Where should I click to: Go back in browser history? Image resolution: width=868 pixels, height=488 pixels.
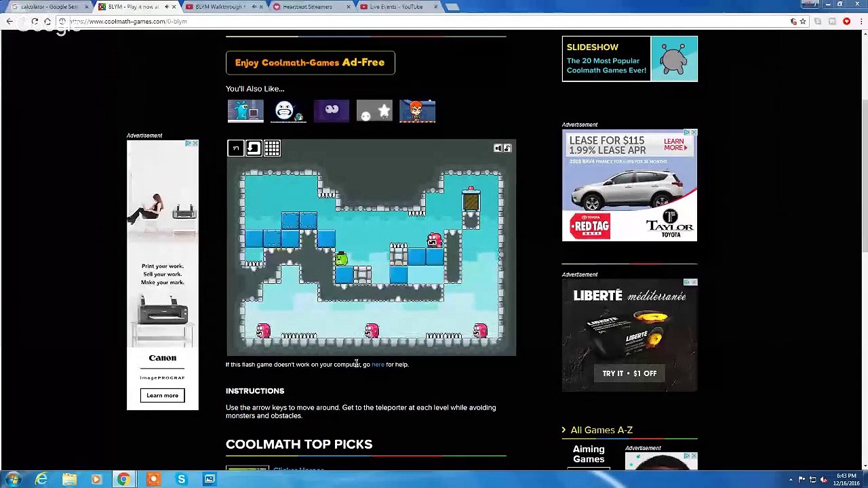click(9, 22)
